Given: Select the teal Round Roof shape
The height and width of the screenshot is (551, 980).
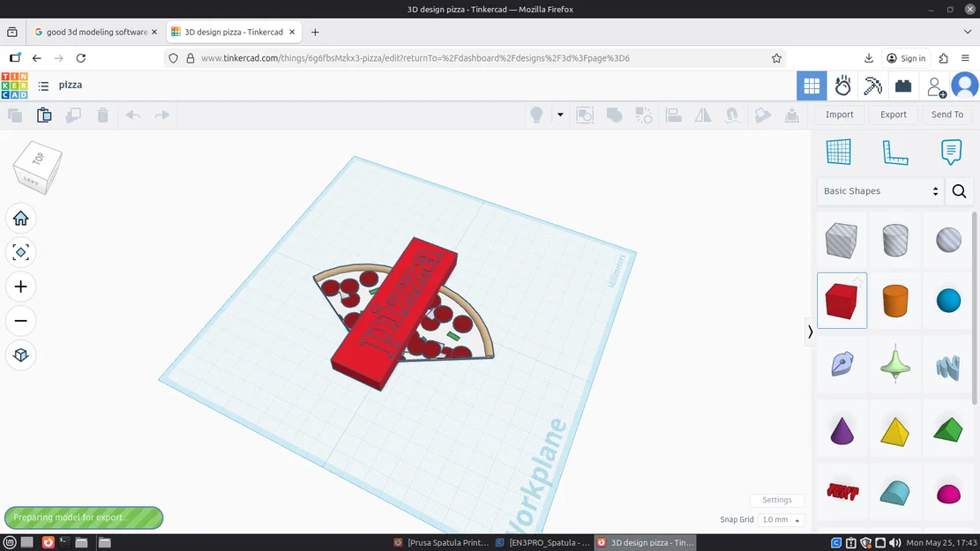Looking at the screenshot, I should click(895, 492).
